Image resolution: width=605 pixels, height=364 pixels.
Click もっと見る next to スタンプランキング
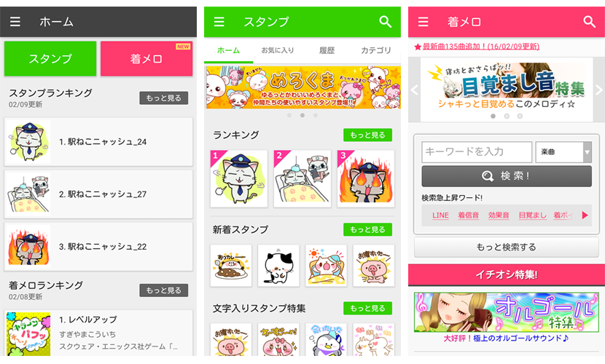tap(163, 98)
